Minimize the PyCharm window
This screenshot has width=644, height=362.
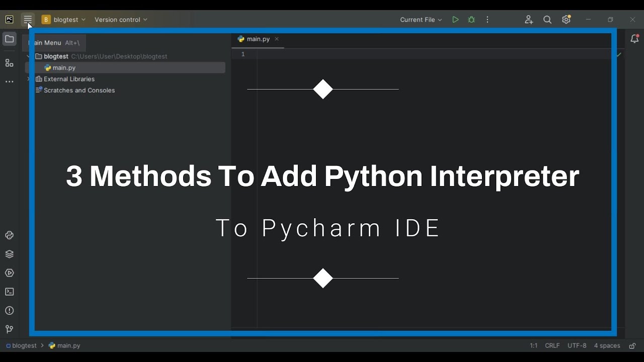(588, 20)
